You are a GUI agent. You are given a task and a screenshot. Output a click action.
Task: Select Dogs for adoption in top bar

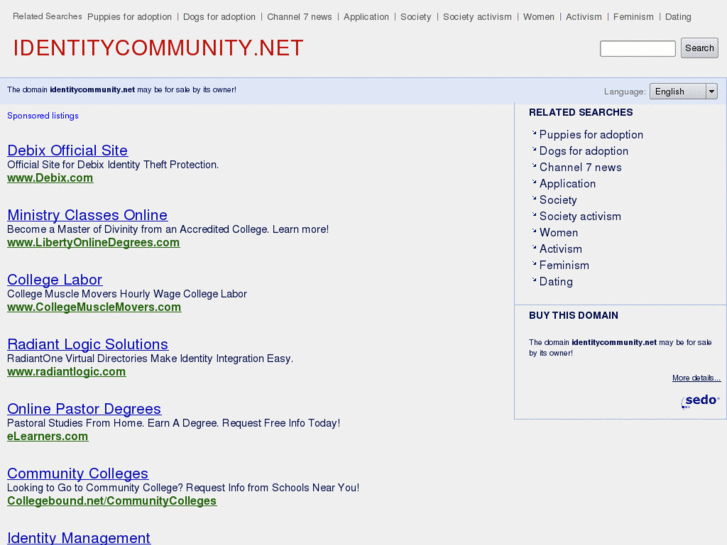[x=219, y=17]
